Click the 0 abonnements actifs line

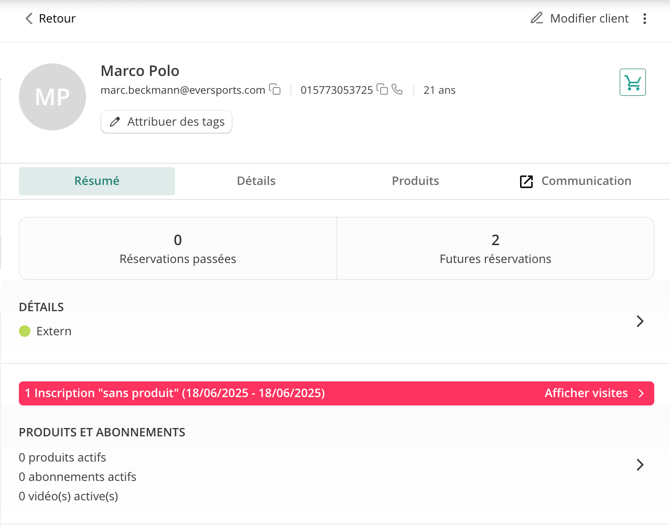(x=77, y=477)
